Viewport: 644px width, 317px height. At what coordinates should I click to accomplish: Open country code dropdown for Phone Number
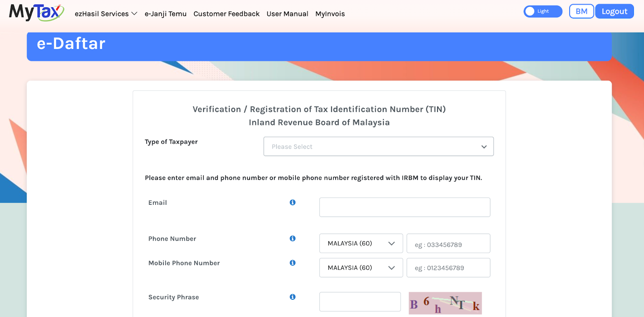pyautogui.click(x=361, y=243)
